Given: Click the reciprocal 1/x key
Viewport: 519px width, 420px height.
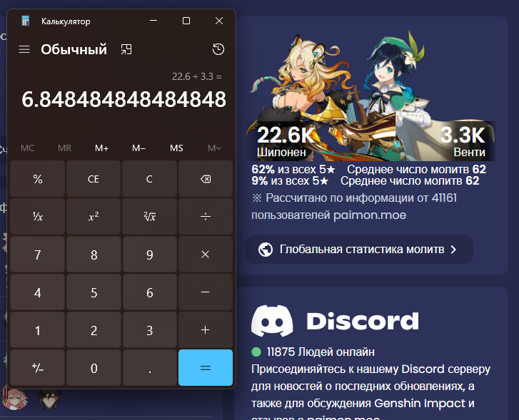Looking at the screenshot, I should coord(37,217).
